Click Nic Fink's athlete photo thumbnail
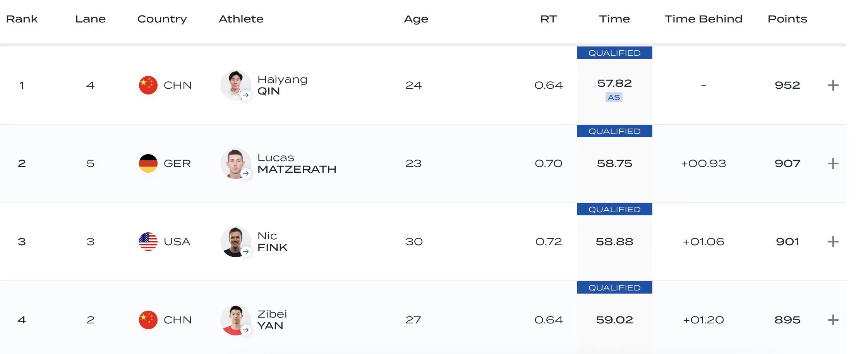868x354 pixels. (x=235, y=242)
